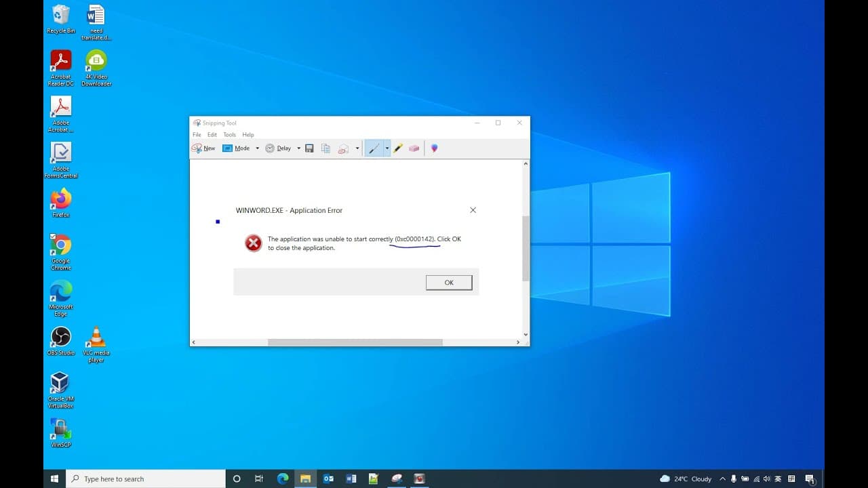
Task: Click the Wi-Fi network tray icon
Action: 756,479
